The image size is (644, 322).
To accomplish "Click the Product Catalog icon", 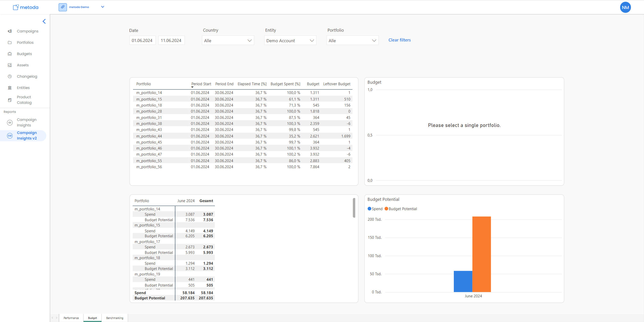I will [x=10, y=100].
